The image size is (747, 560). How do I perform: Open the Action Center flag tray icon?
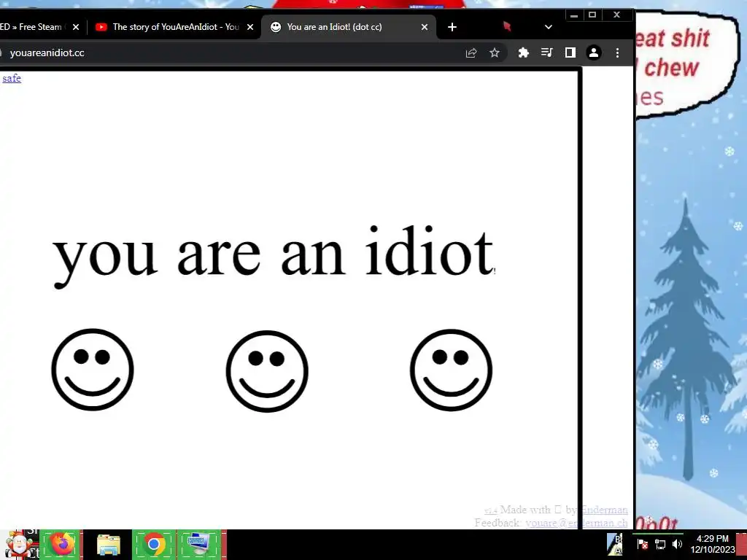(x=642, y=544)
